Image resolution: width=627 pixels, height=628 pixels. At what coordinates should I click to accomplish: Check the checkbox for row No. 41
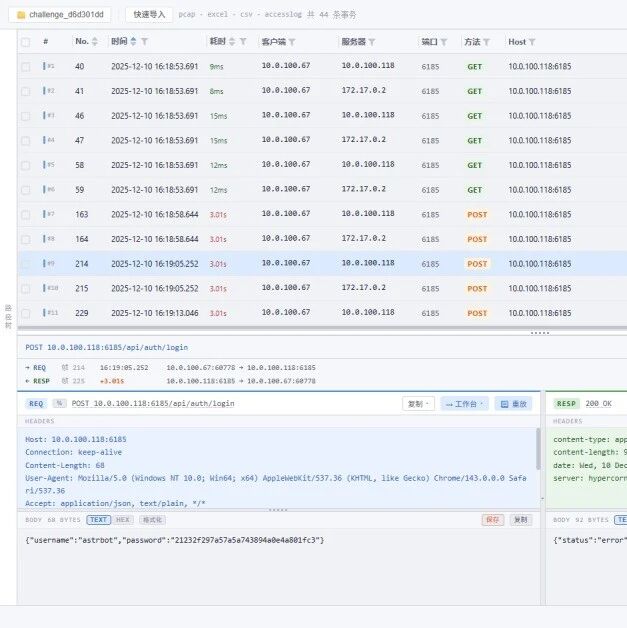[26, 91]
